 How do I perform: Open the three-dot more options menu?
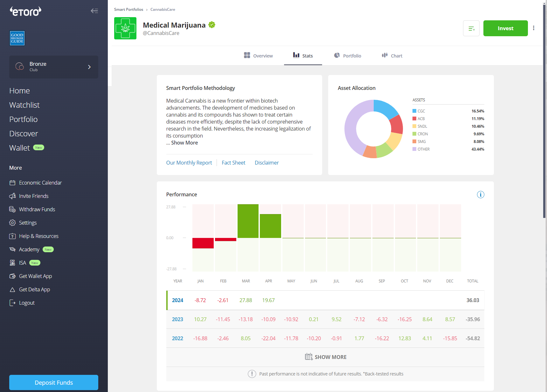[534, 28]
